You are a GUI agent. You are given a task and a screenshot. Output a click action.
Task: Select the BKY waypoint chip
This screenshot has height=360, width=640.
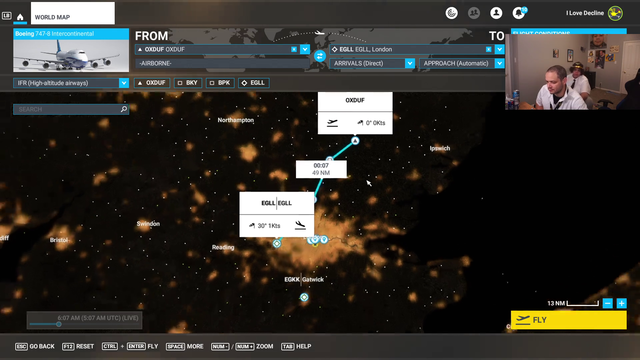[188, 83]
